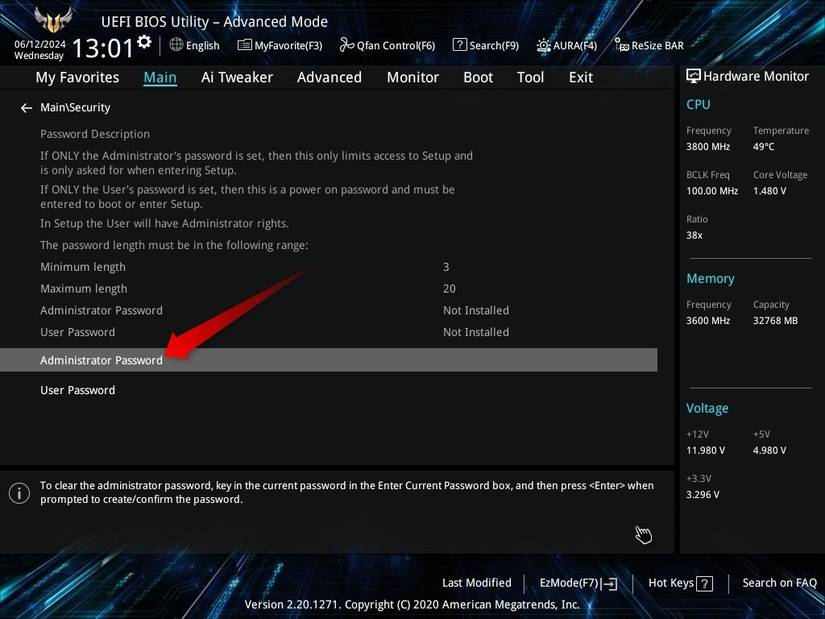Switch to EzMode (F7)
Screen dimensions: 825x619
pyautogui.click(x=577, y=583)
